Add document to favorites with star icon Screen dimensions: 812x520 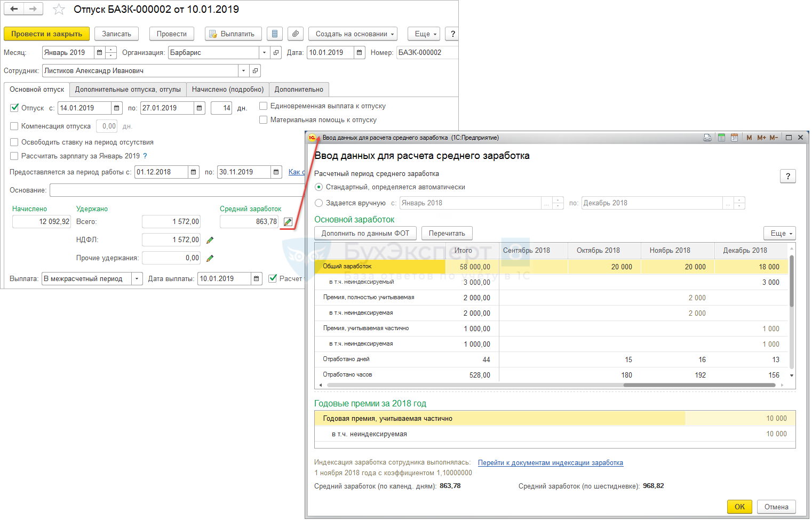(59, 10)
